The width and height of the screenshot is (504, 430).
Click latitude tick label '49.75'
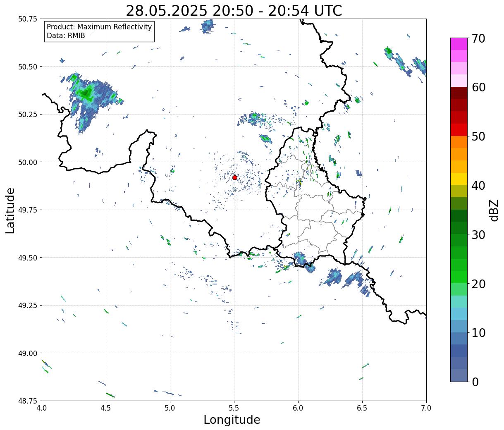pos(28,210)
